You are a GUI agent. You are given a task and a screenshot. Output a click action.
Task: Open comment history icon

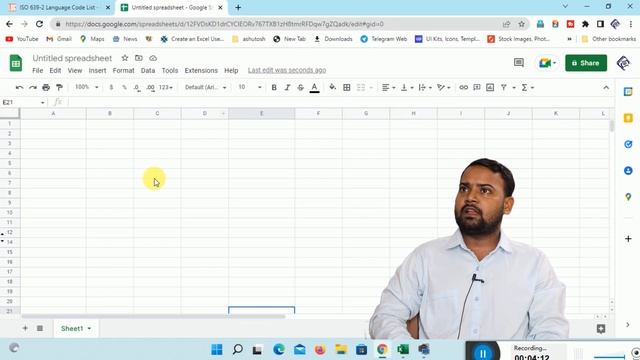click(x=518, y=63)
